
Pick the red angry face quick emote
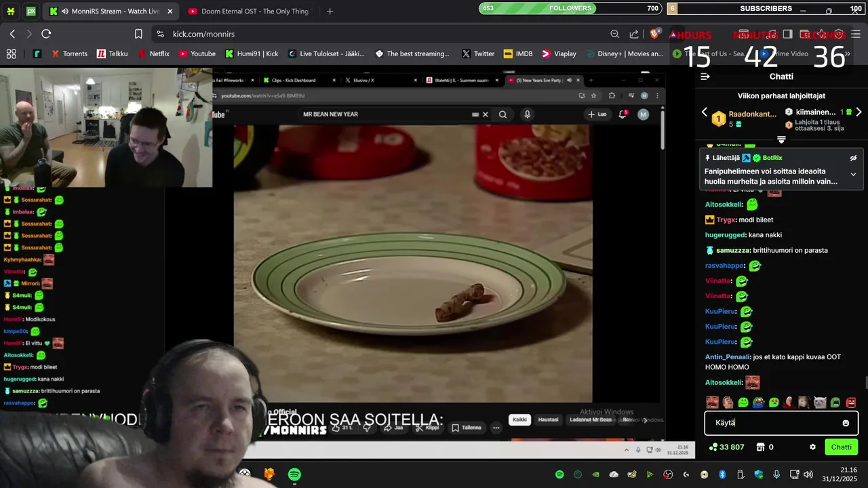click(x=851, y=403)
